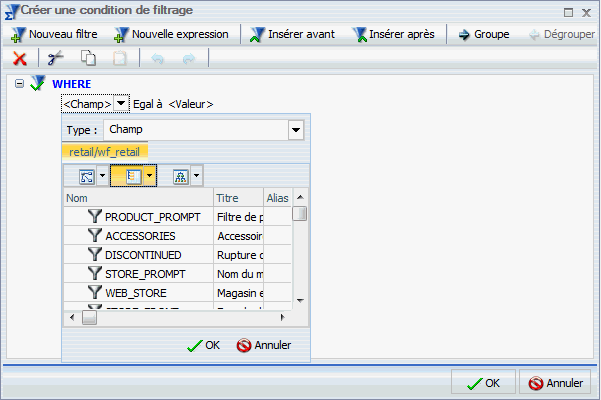Click the highlighted list view icon
Image resolution: width=601 pixels, height=400 pixels.
pyautogui.click(x=133, y=176)
